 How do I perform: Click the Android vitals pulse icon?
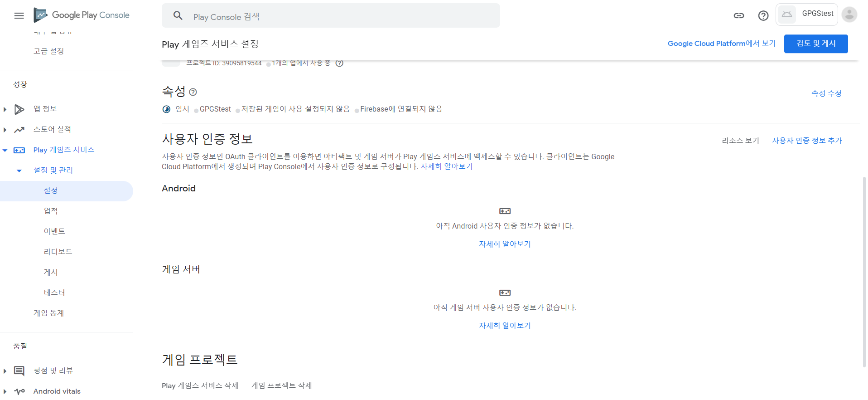point(19,391)
